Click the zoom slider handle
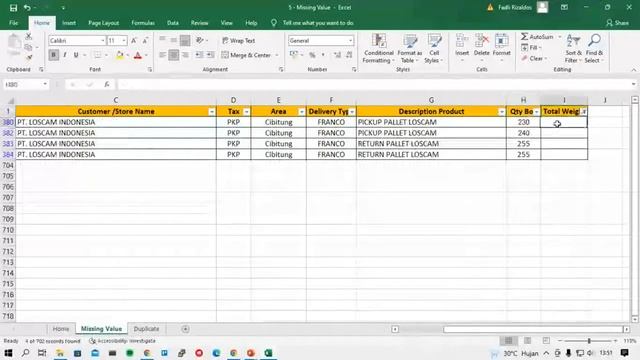Image resolution: width=640 pixels, height=360 pixels. click(x=589, y=341)
